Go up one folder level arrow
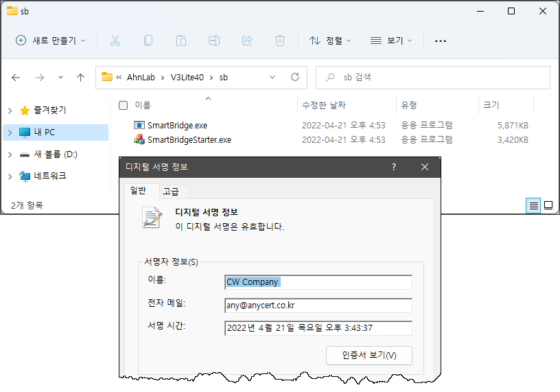 pos(81,78)
